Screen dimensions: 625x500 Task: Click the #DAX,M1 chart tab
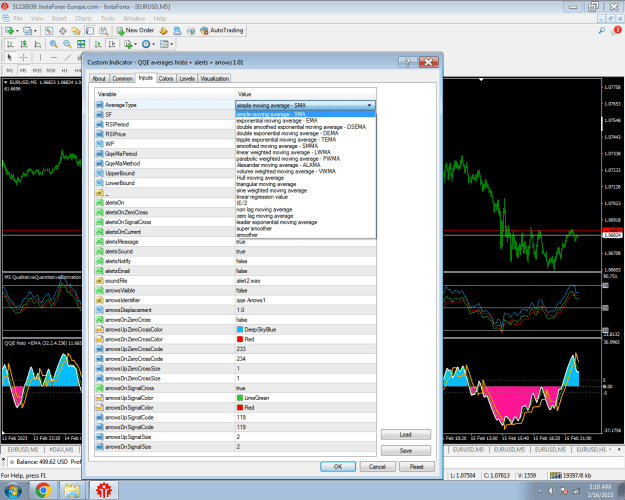pyautogui.click(x=61, y=449)
